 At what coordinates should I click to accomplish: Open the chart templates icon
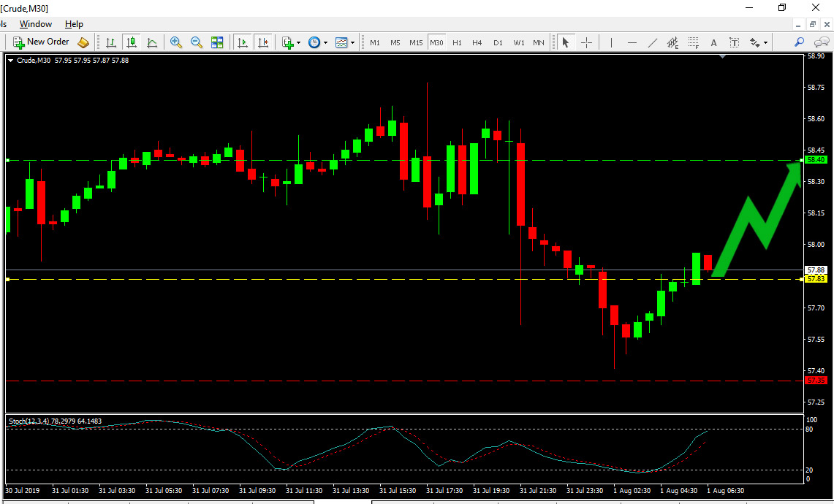pyautogui.click(x=341, y=42)
